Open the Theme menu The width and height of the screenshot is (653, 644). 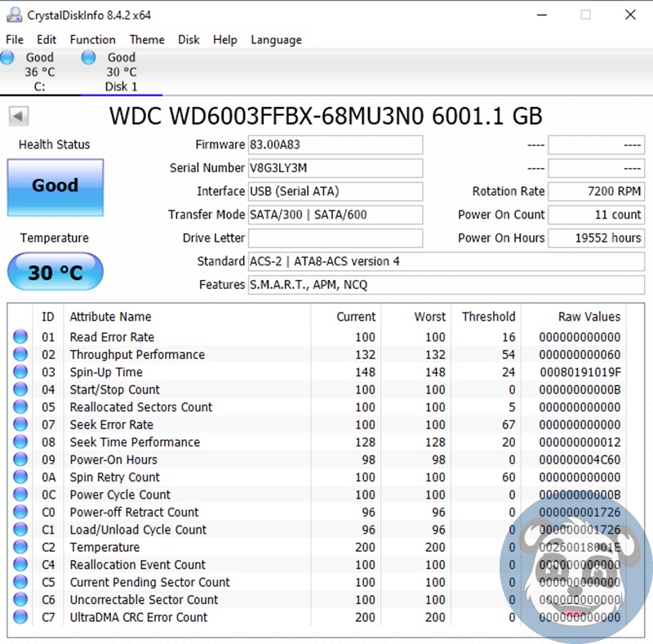[x=147, y=39]
